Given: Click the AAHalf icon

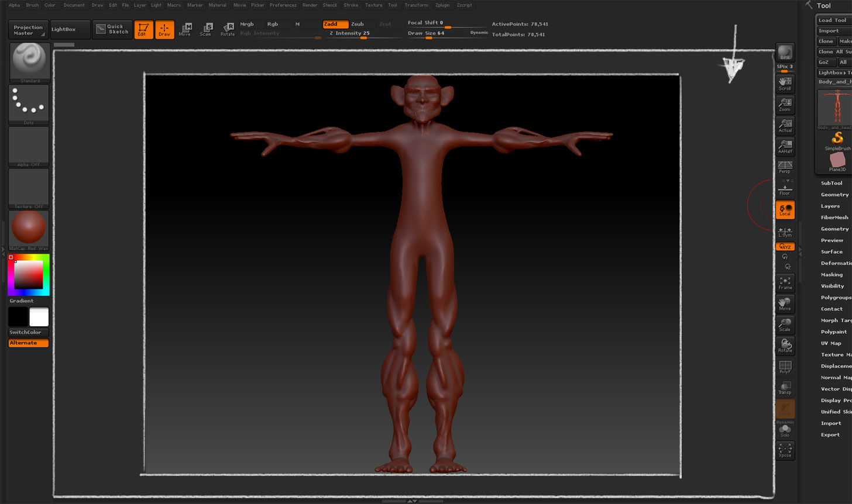Looking at the screenshot, I should [x=785, y=146].
